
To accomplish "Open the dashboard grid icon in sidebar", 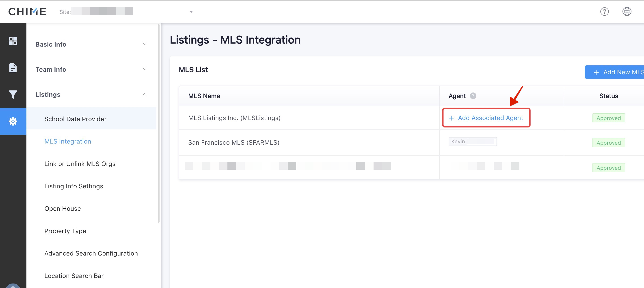I will tap(13, 41).
